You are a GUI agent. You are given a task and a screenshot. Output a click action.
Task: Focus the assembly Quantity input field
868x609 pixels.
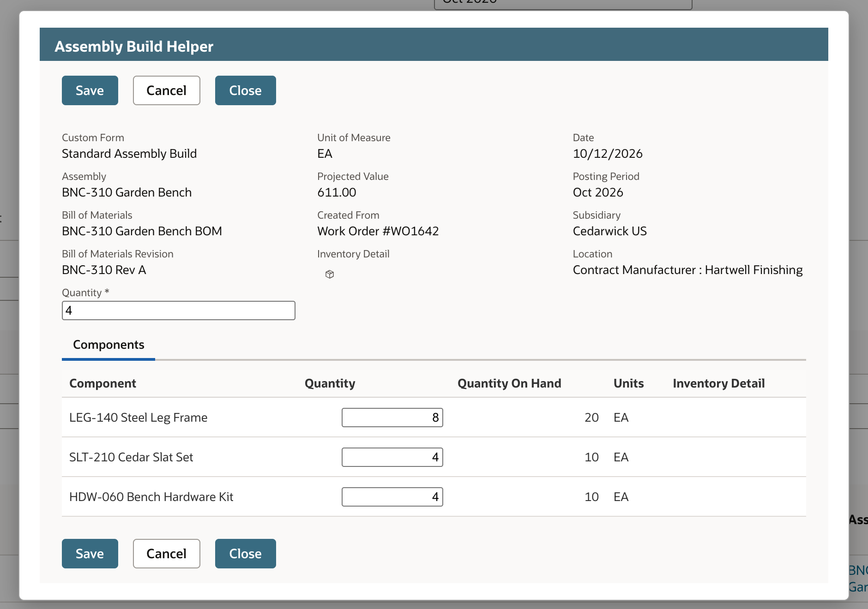click(179, 310)
